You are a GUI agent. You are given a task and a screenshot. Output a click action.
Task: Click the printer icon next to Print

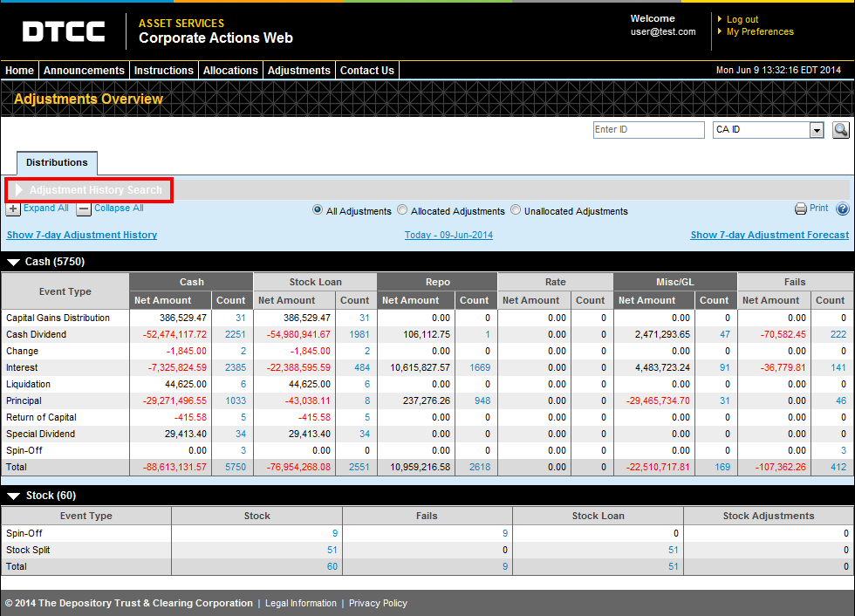(x=801, y=209)
